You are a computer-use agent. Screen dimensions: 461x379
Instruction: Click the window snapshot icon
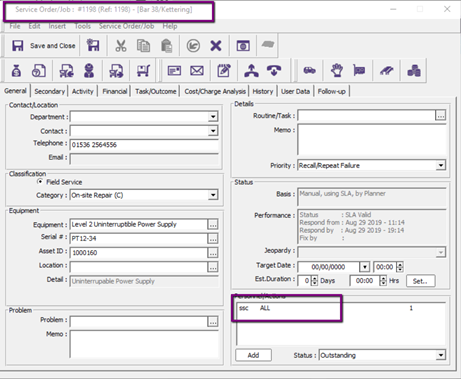click(x=243, y=46)
